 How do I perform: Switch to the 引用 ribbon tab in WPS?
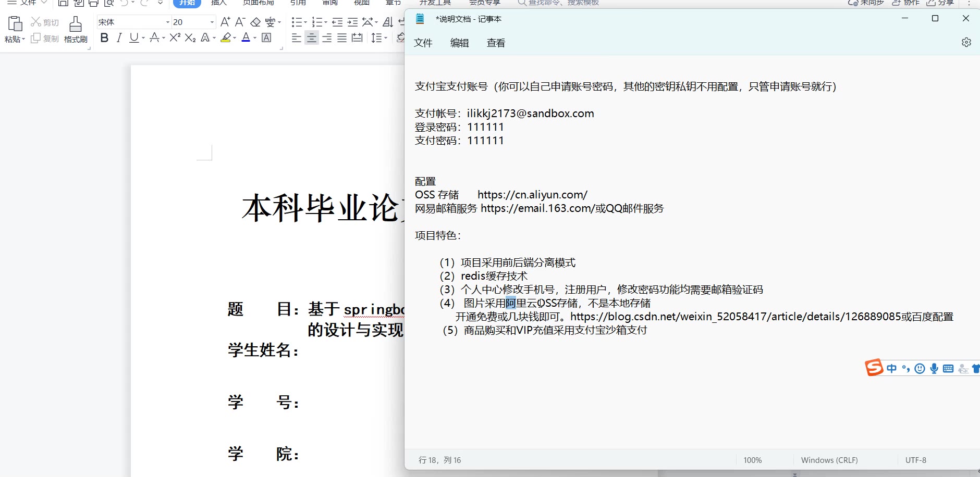(x=298, y=3)
